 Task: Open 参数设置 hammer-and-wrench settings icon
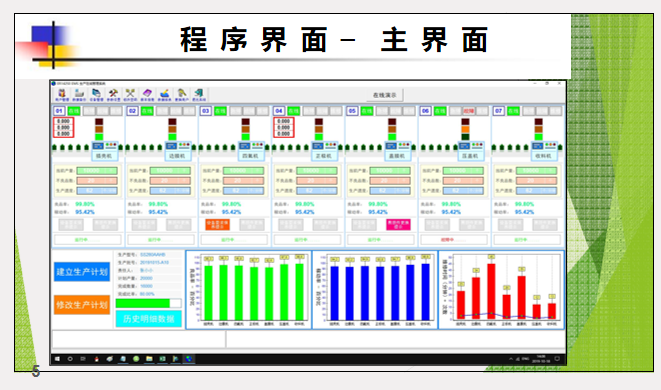pyautogui.click(x=113, y=95)
